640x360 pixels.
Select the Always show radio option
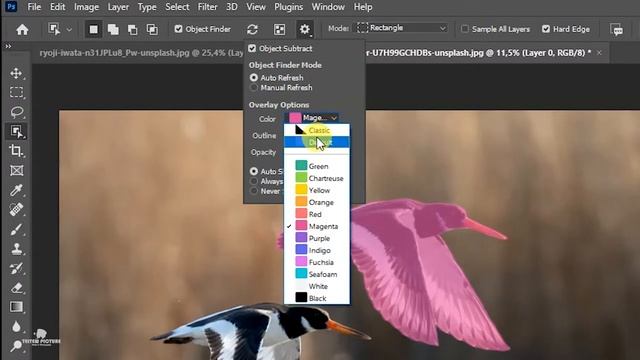coord(254,181)
